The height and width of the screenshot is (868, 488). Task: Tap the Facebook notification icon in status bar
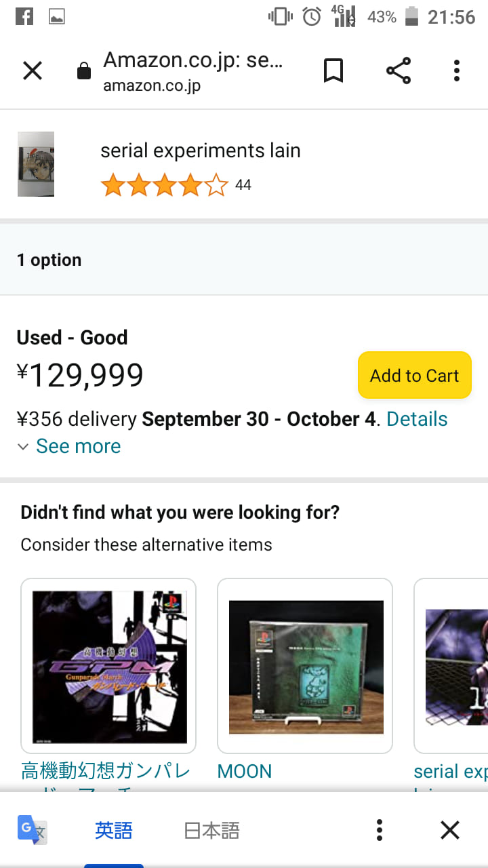pyautogui.click(x=24, y=17)
